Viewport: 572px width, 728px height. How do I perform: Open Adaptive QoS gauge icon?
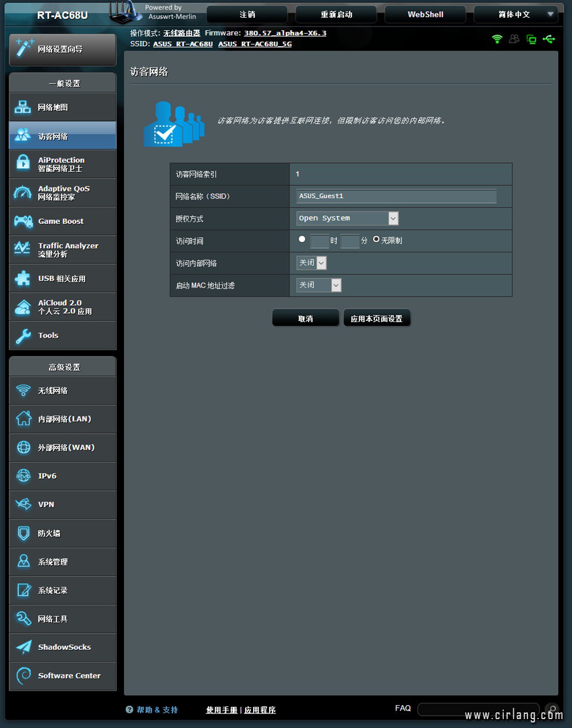click(x=23, y=193)
